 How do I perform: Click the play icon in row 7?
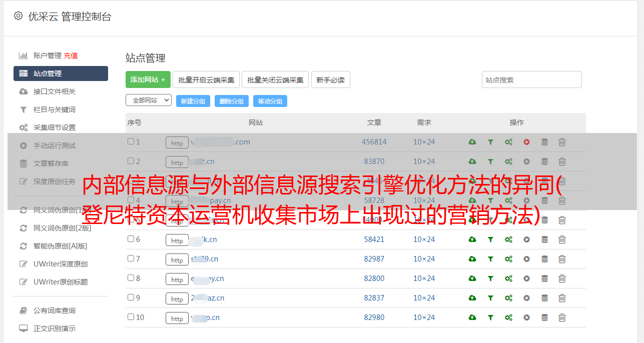[526, 259]
